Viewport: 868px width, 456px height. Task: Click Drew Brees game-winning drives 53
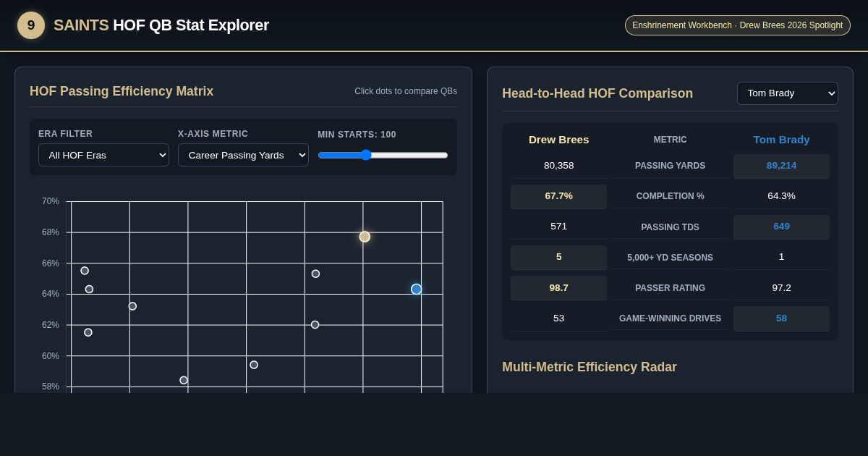(558, 318)
